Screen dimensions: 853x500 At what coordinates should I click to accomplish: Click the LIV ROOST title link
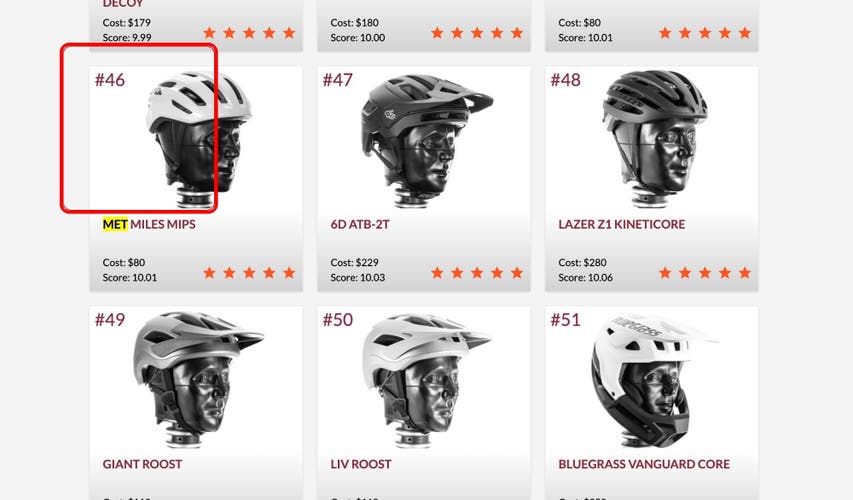pyautogui.click(x=361, y=464)
